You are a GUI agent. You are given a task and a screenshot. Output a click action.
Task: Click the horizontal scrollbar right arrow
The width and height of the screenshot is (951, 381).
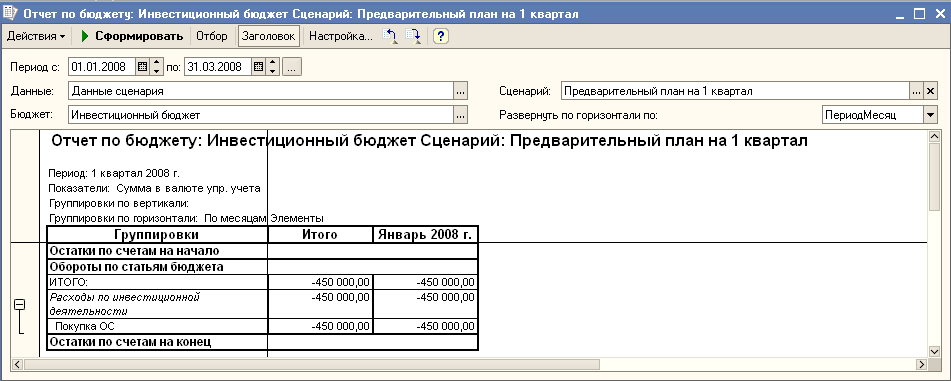[x=921, y=364]
